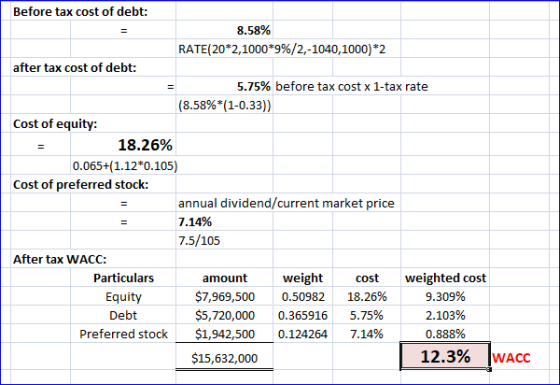Click the 'weighted cost' column header
560x385 pixels.
445,278
